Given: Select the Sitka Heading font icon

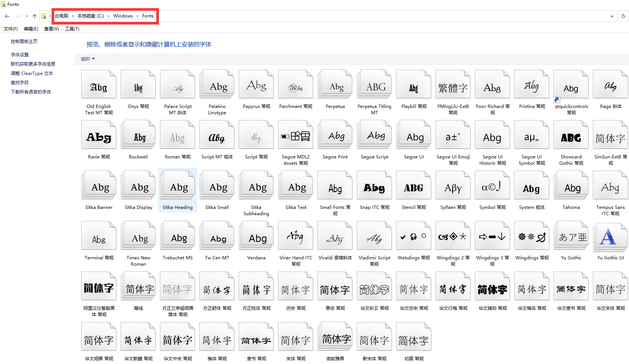Looking at the screenshot, I should (177, 185).
